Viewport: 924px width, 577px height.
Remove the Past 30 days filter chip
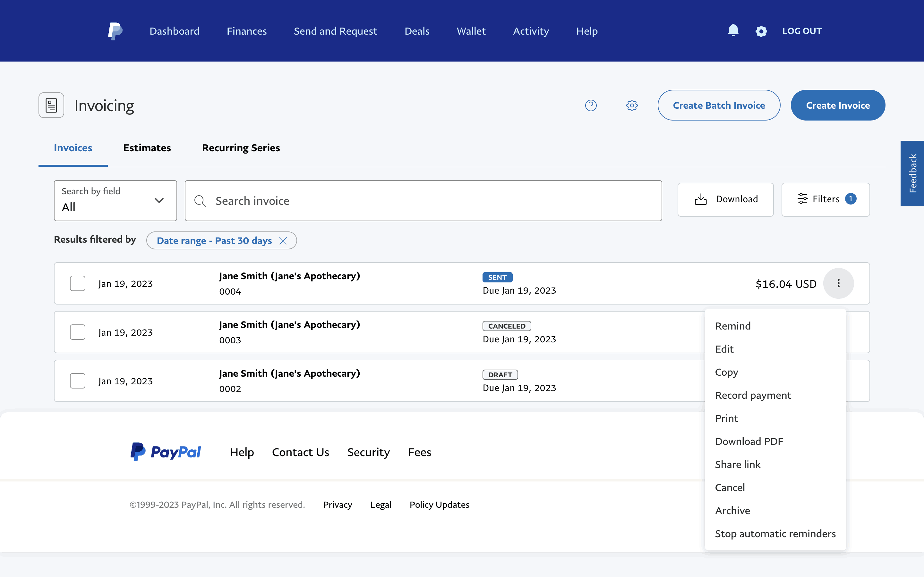click(283, 241)
